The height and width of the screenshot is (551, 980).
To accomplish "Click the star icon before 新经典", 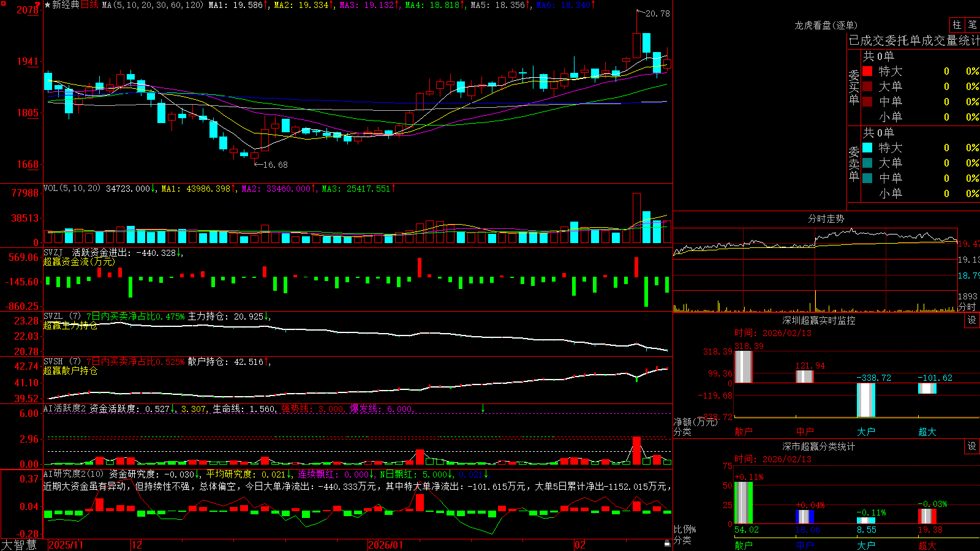I will 47,5.
